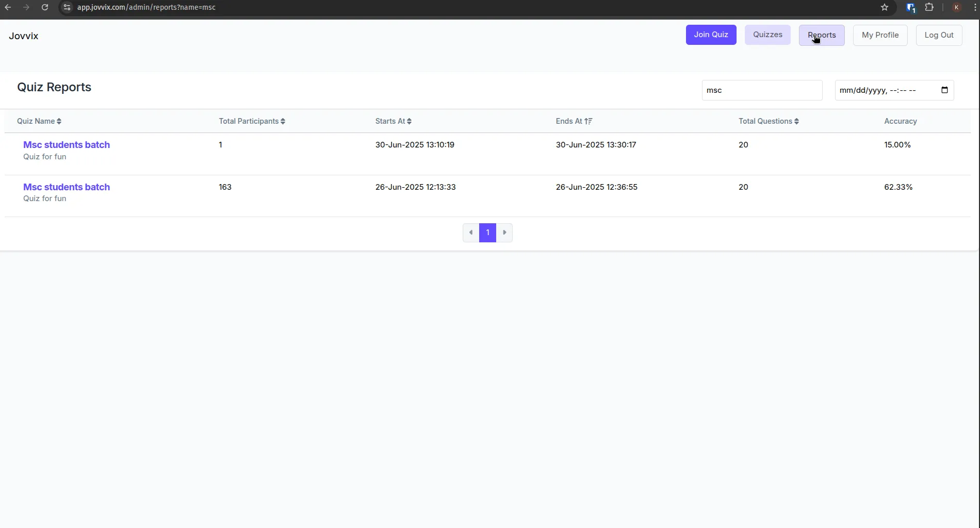Click the browser address bar URL
This screenshot has height=528, width=980.
point(146,7)
